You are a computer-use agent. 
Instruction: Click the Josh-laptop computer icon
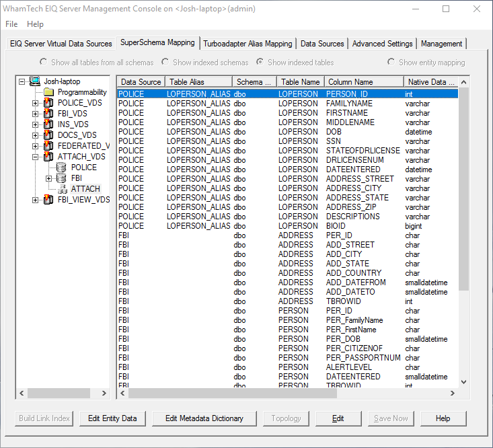point(35,81)
